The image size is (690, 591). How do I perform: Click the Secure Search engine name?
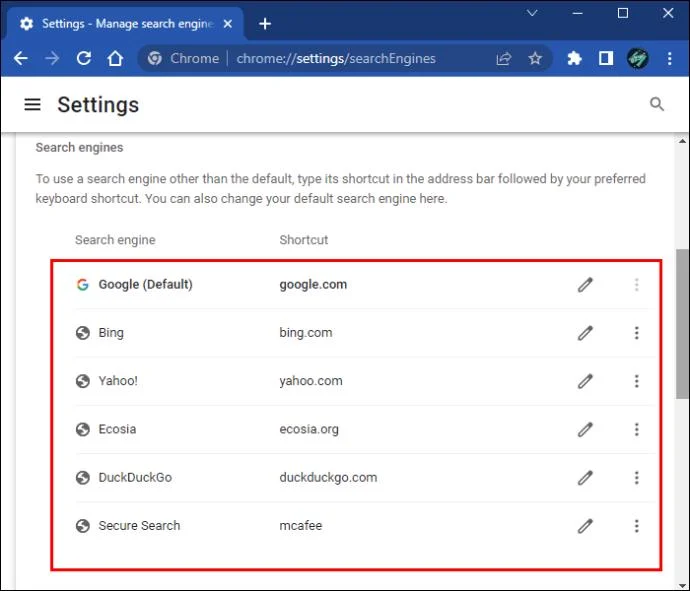click(139, 525)
